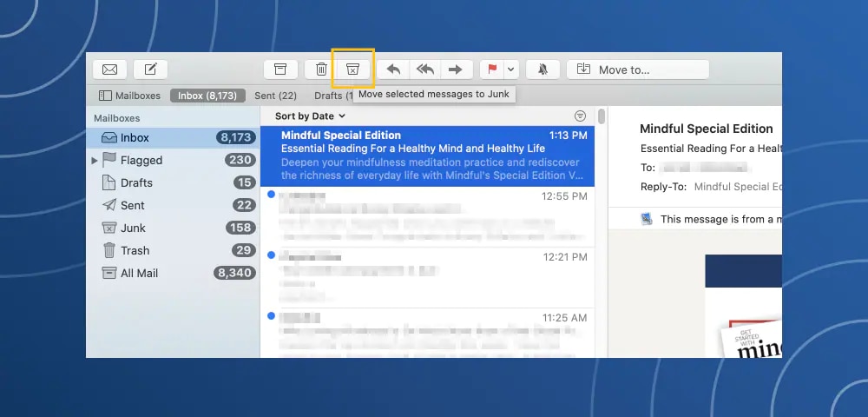Open Junk mailbox in sidebar
The width and height of the screenshot is (868, 417).
coord(173,228)
